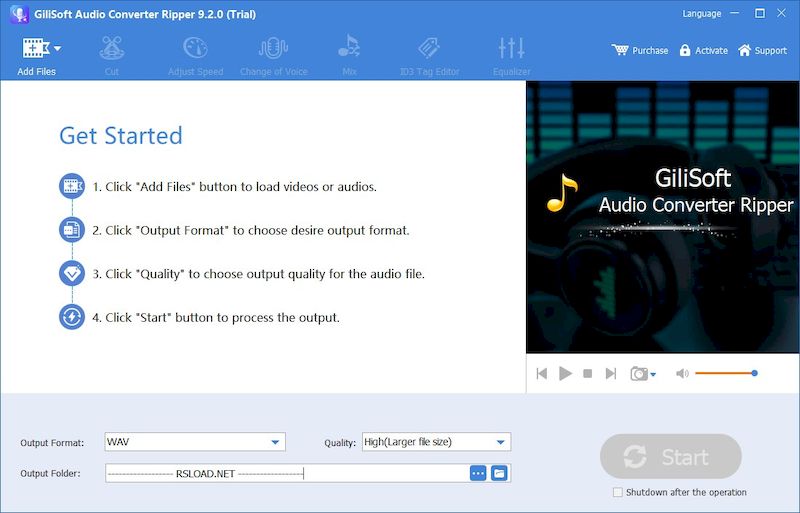Expand the Quality dropdown
The width and height of the screenshot is (800, 513).
pyautogui.click(x=501, y=442)
